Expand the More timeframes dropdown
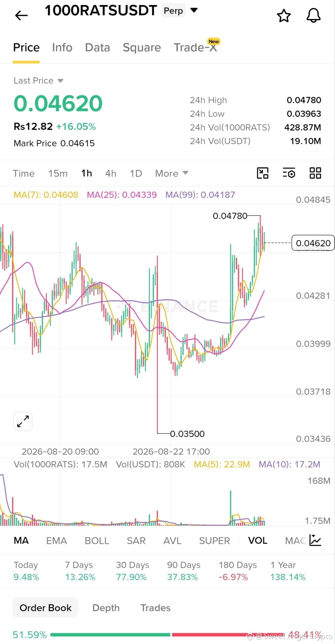 click(x=172, y=173)
